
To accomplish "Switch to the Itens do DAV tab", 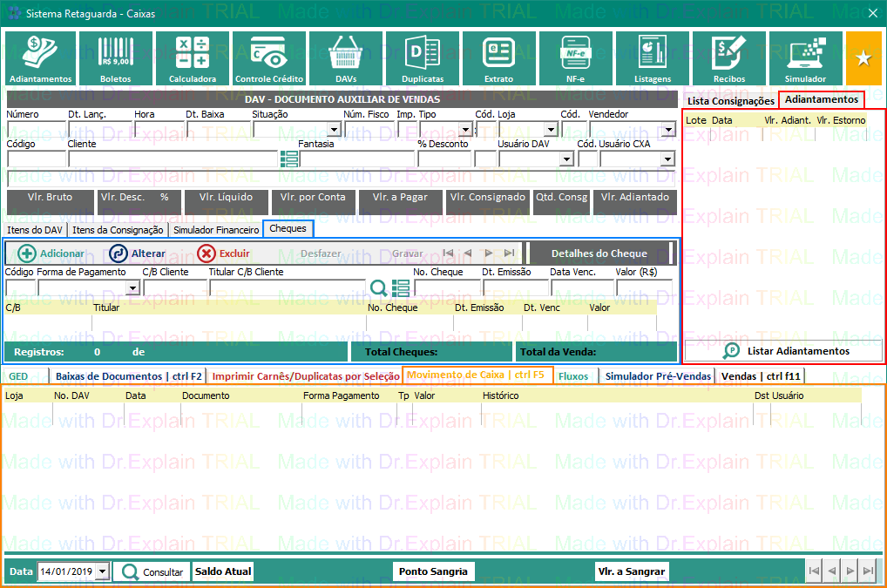I will point(35,230).
